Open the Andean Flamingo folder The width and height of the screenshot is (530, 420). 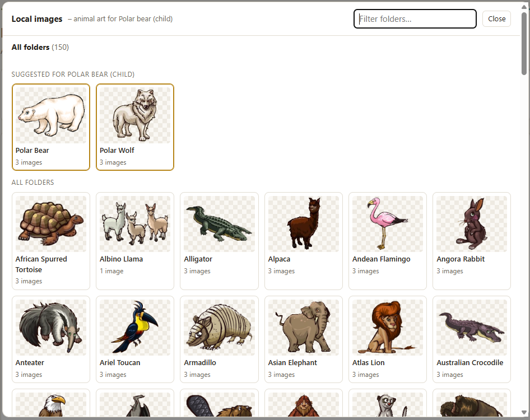pyautogui.click(x=387, y=241)
